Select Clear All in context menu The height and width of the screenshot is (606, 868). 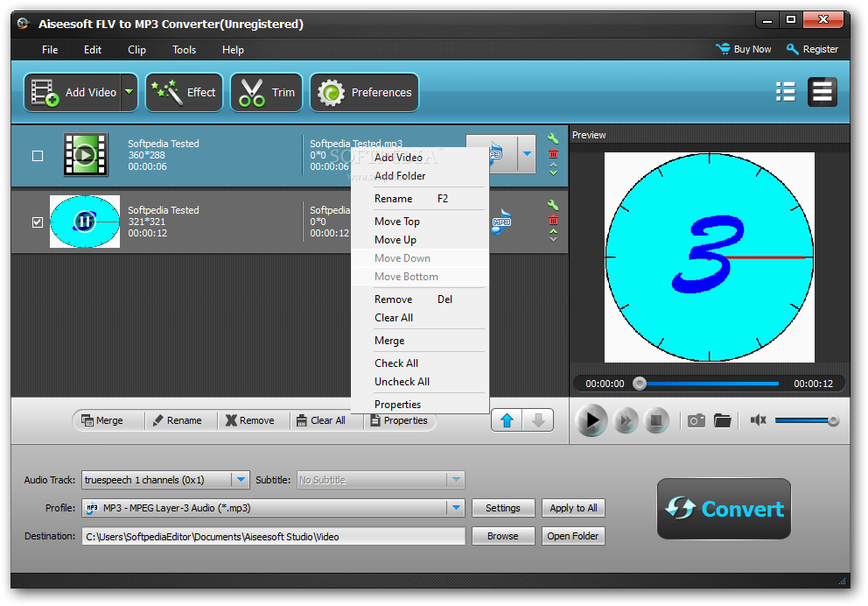(420, 317)
